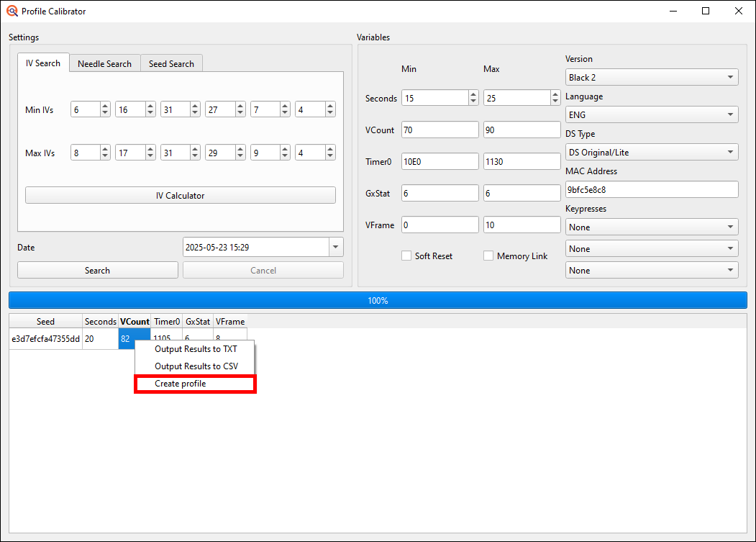756x542 pixels.
Task: Click the Max IVs spinbox with value 17
Action: pyautogui.click(x=135, y=153)
